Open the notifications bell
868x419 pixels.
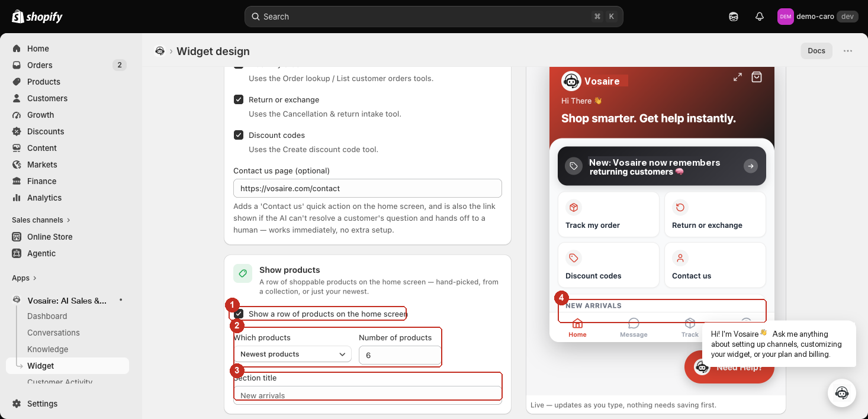760,17
